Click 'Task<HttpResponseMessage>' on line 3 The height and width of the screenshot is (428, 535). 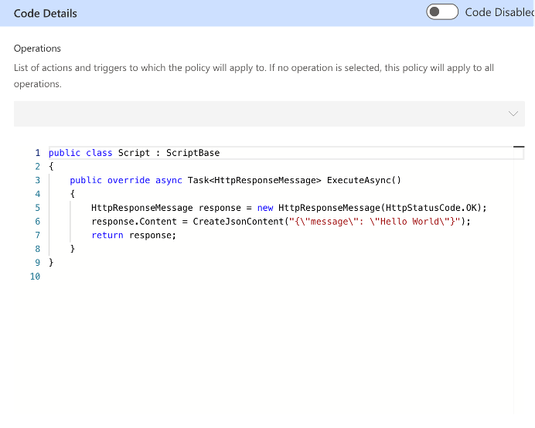coord(255,180)
